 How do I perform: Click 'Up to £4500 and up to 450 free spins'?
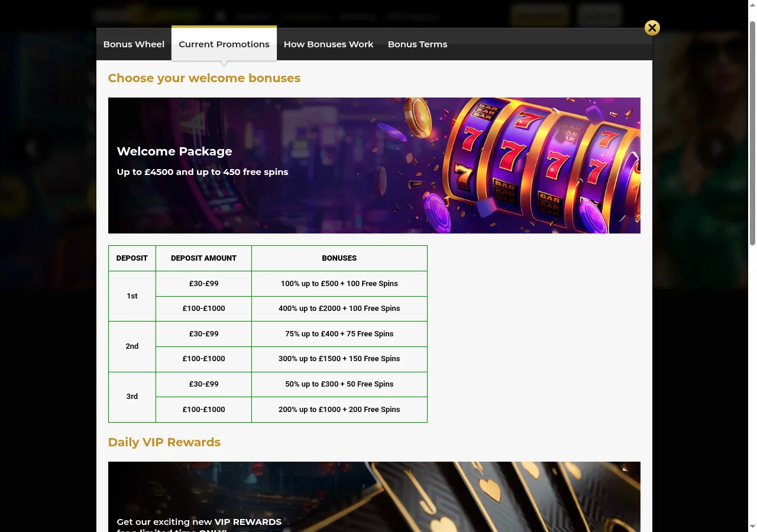[203, 172]
